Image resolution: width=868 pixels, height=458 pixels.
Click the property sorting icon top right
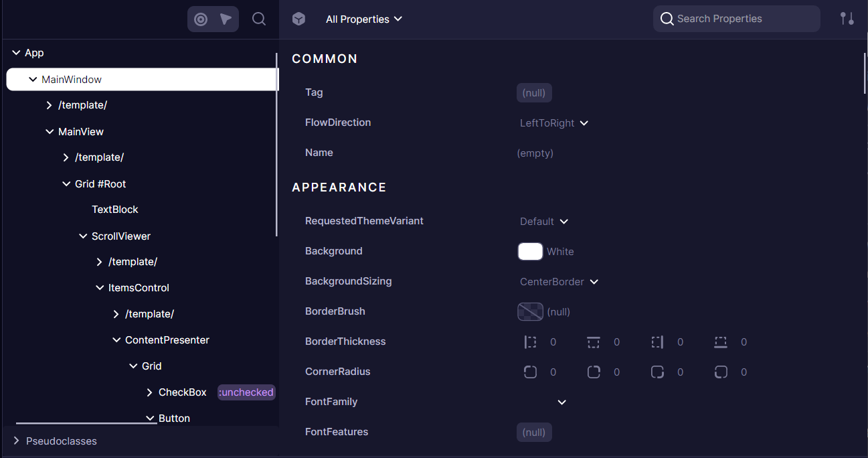pyautogui.click(x=847, y=19)
